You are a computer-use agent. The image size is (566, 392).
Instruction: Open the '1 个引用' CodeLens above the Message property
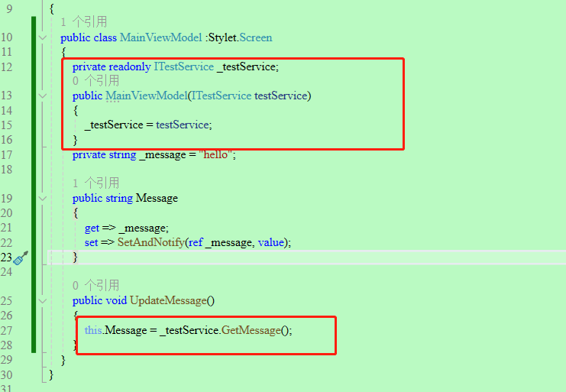click(95, 183)
